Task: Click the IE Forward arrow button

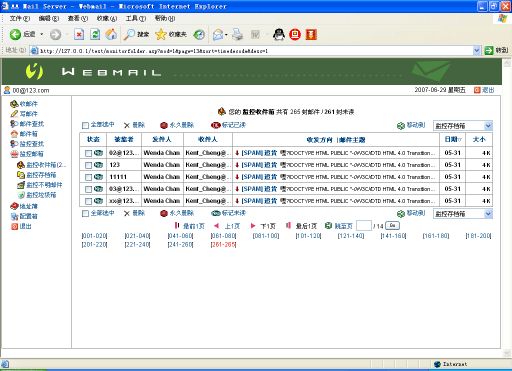Action: [55, 34]
